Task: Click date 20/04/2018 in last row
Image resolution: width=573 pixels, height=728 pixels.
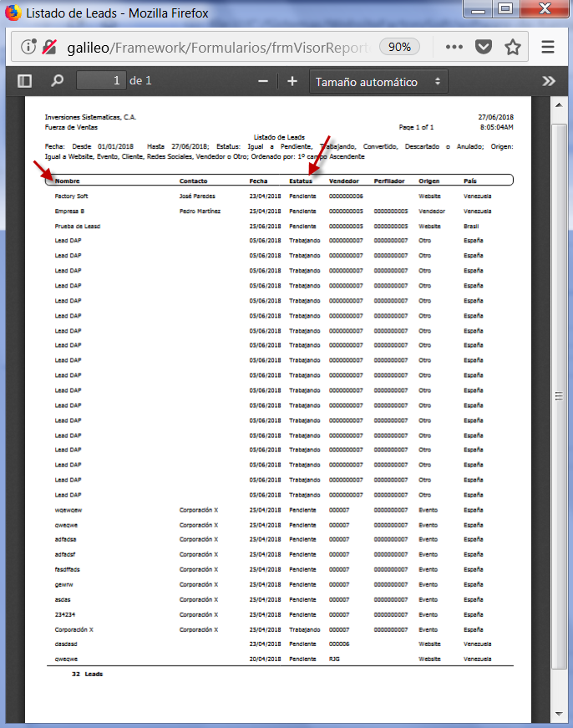Action: pos(265,659)
